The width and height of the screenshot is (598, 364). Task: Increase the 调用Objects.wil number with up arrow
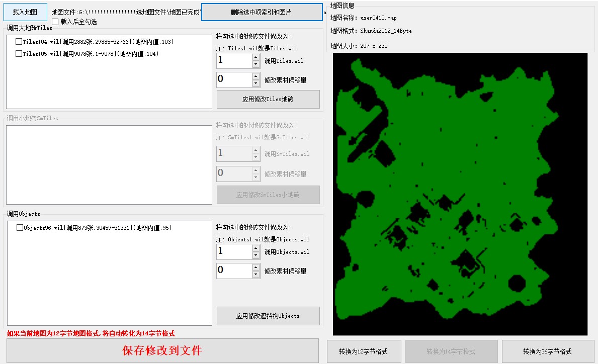[x=255, y=248]
